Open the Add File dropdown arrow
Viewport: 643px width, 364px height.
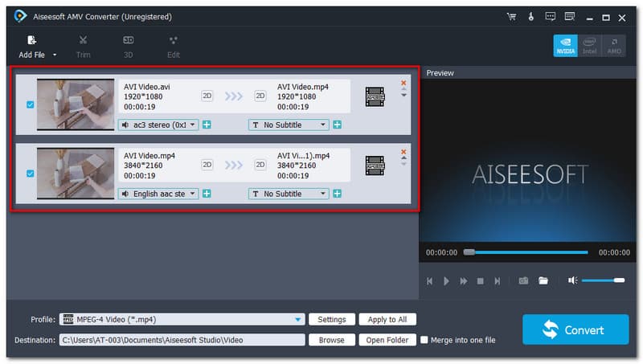(55, 55)
